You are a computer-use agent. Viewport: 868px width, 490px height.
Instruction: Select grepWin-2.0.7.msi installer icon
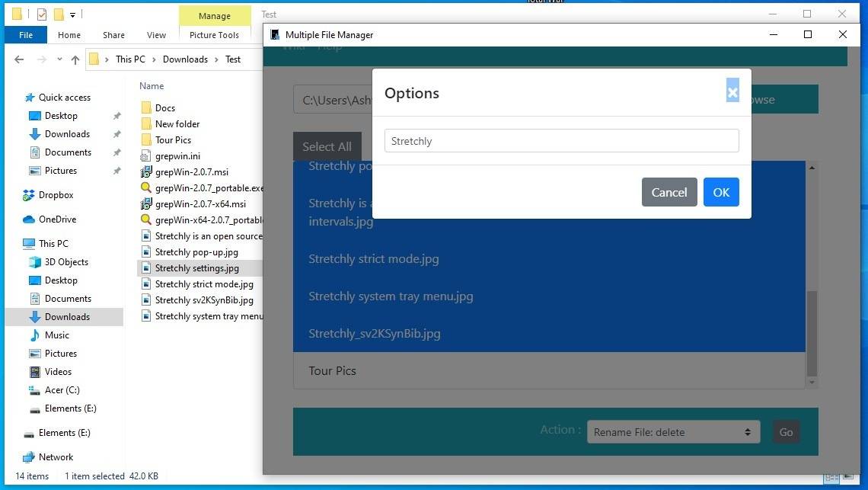(x=146, y=171)
